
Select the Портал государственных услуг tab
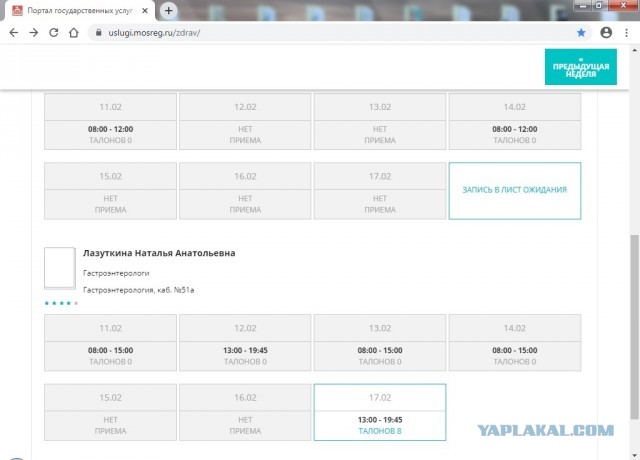pyautogui.click(x=80, y=11)
